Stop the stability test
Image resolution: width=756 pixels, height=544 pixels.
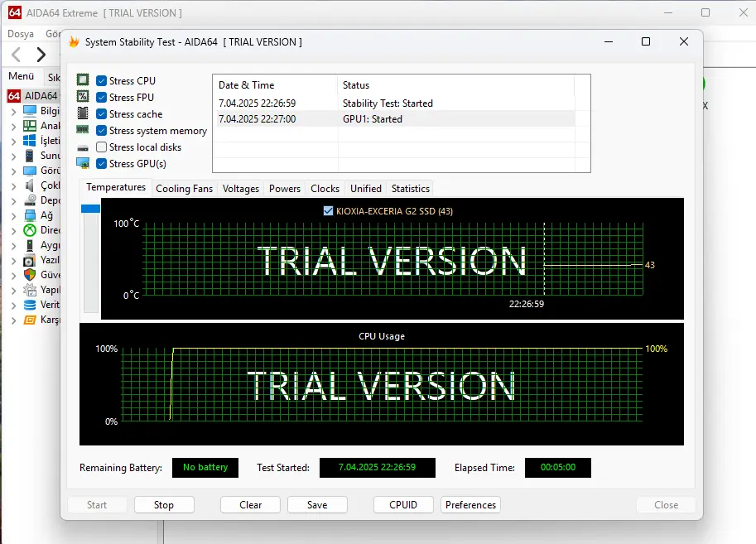click(164, 505)
